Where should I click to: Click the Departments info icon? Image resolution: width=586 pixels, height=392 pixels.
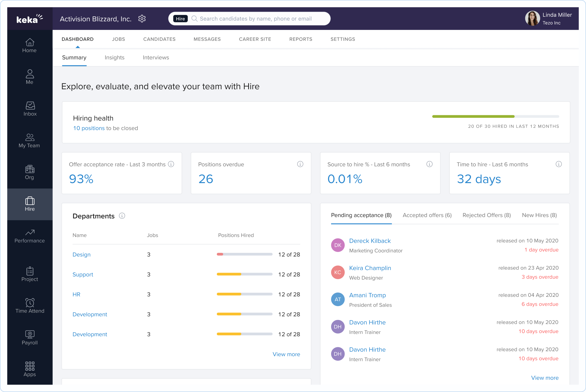point(122,216)
